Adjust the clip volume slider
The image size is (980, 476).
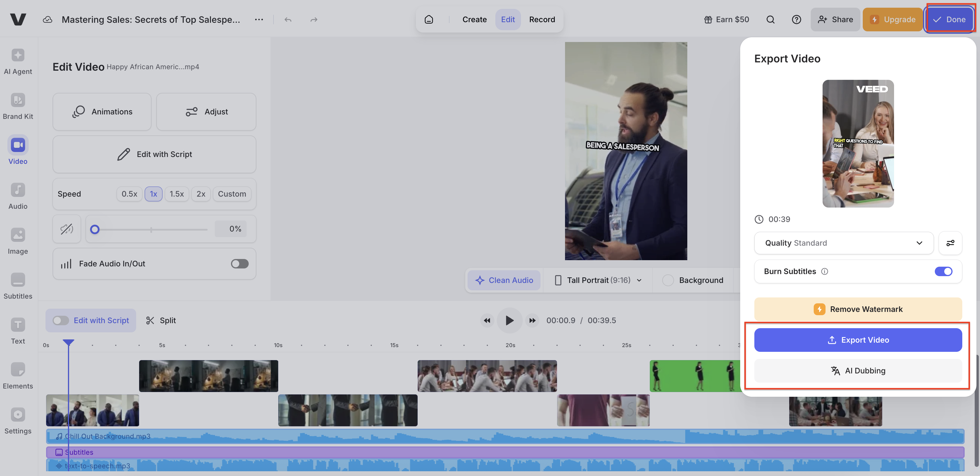click(x=95, y=229)
